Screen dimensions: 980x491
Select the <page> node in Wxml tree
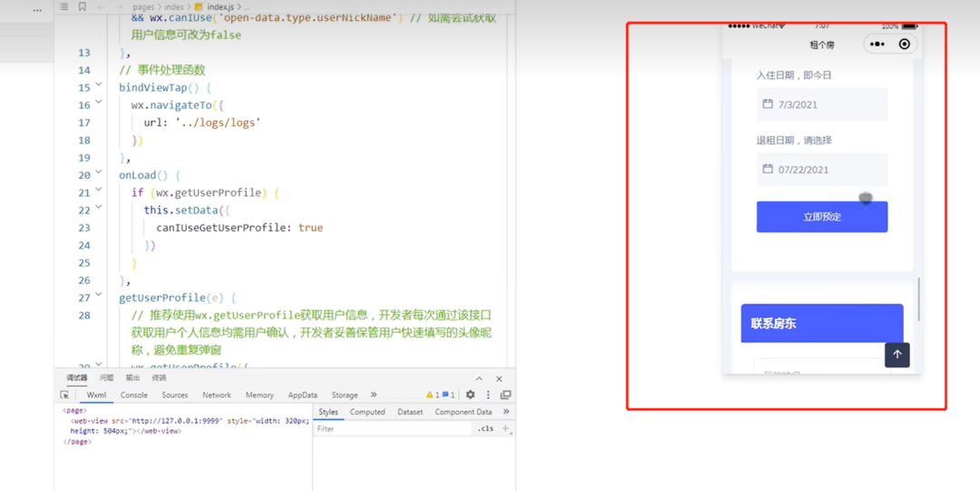(75, 411)
